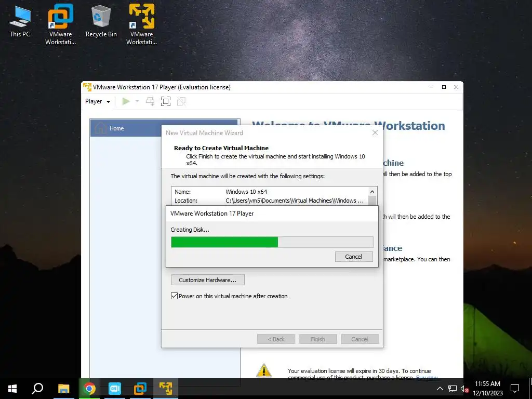532x399 pixels.
Task: Open File Explorer from the taskbar
Action: tap(63, 389)
